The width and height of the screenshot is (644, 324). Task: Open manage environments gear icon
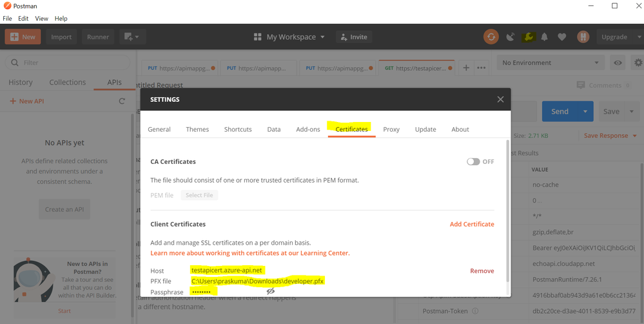pos(638,63)
